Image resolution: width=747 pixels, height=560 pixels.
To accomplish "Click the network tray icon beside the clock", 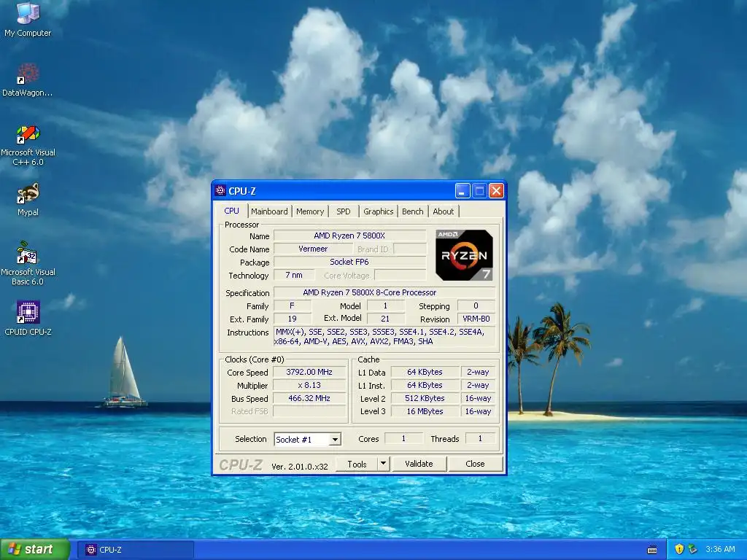I will tap(693, 549).
